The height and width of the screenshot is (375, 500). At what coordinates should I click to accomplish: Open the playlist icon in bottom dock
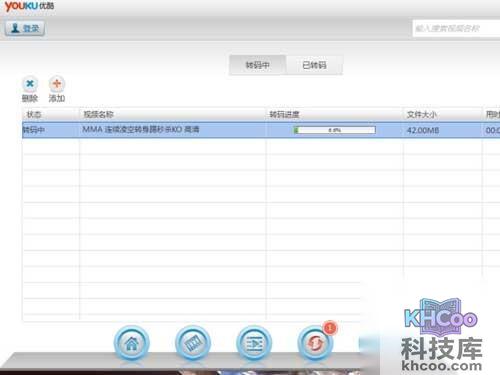tap(254, 343)
